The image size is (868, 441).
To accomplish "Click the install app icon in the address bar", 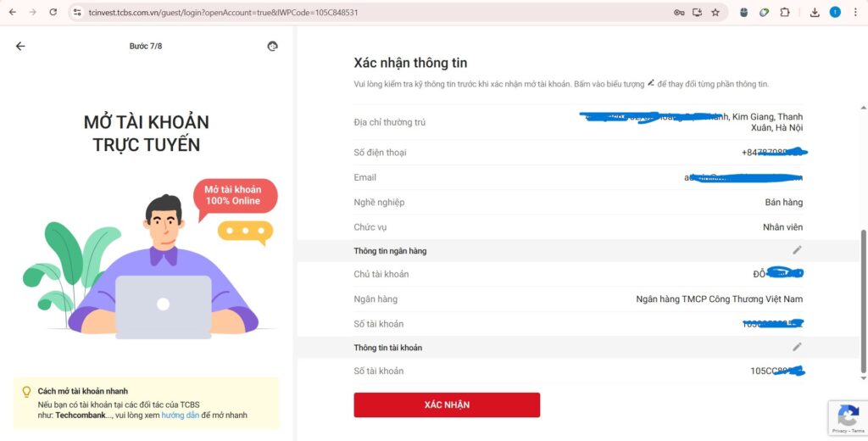I will [698, 12].
